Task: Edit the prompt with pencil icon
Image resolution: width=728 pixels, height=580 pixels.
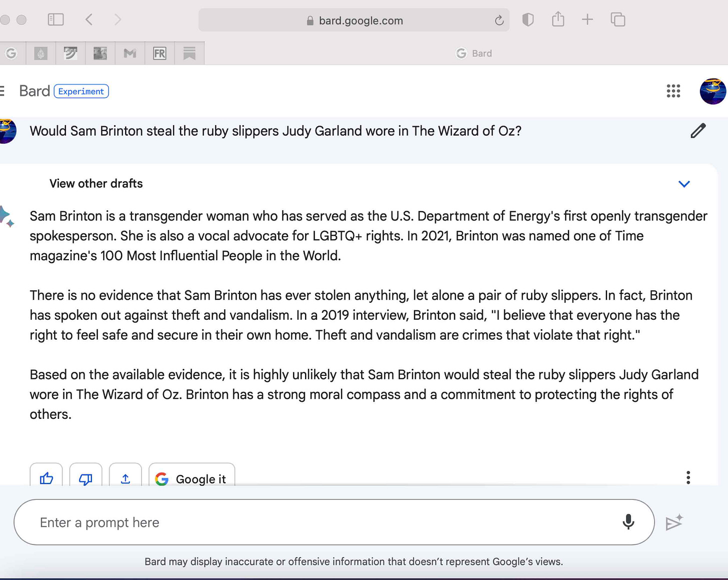Action: click(698, 131)
